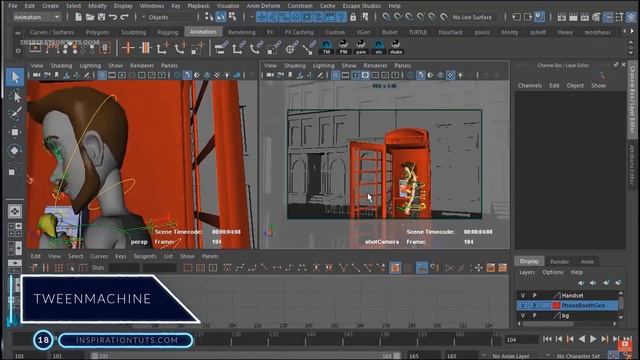640x360 pixels.
Task: Undo the last action with arrow icon
Action: click(x=113, y=17)
